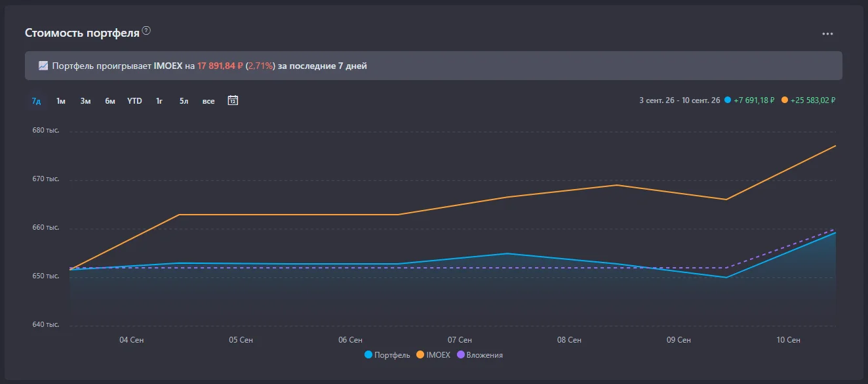Toggle the Вложения series in legend
868x384 pixels.
coord(480,355)
